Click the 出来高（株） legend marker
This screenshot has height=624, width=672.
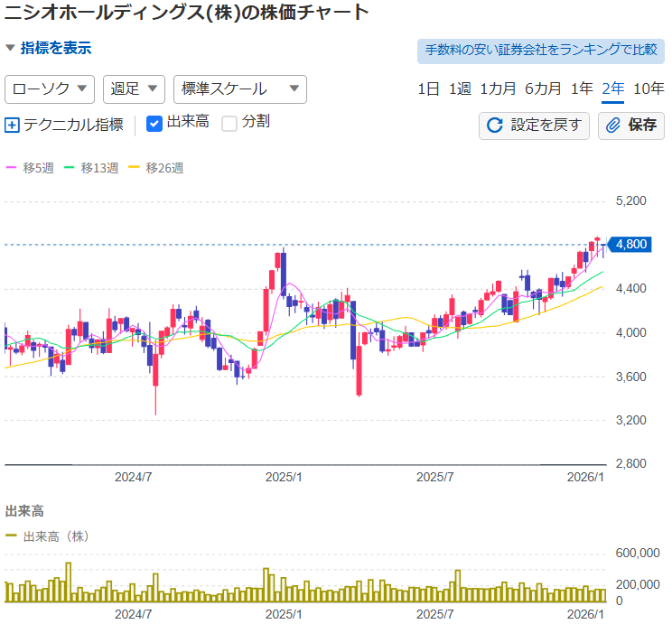pos(12,536)
